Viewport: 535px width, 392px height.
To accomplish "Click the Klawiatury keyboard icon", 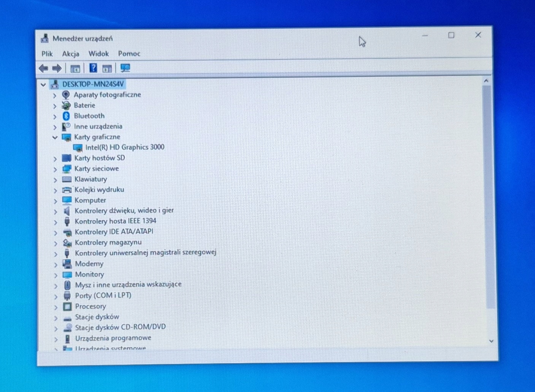I will [x=67, y=179].
